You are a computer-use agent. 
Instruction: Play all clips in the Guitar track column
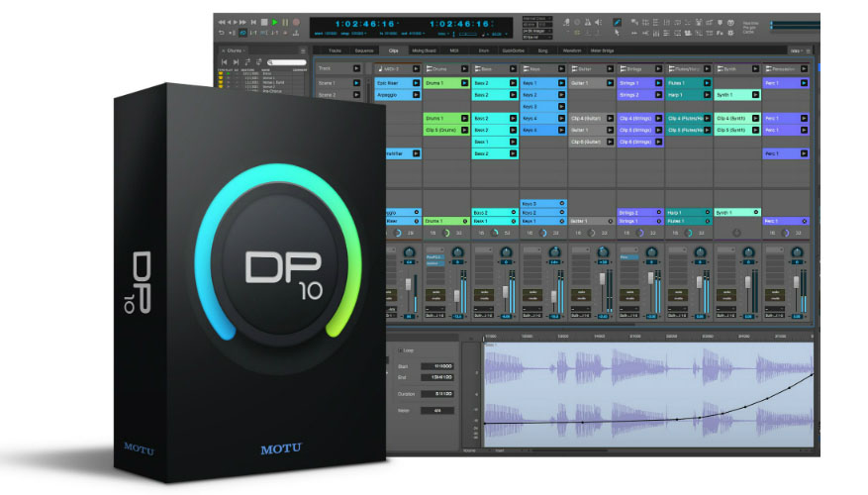point(610,69)
